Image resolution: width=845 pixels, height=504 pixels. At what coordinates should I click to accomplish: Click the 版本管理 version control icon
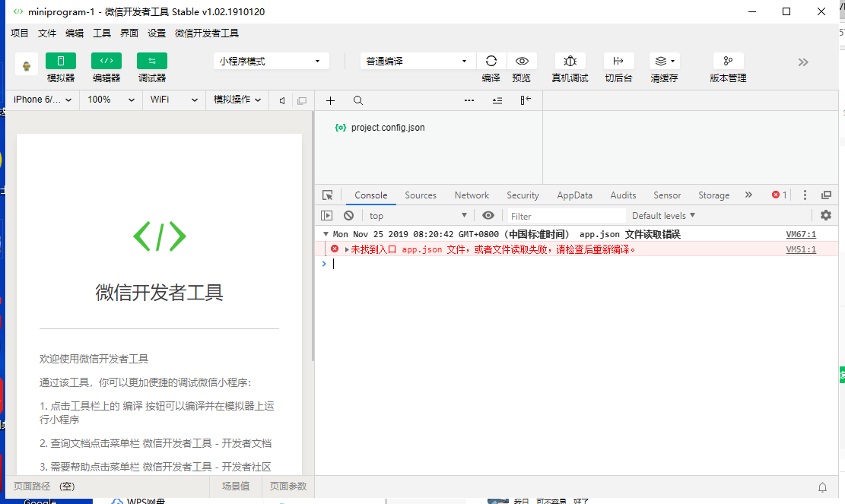click(x=728, y=61)
